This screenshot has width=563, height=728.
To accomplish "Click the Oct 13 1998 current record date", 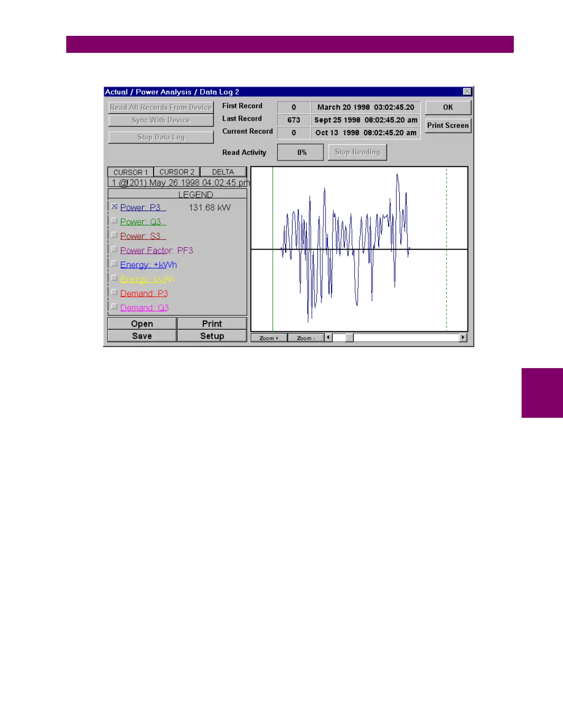I will coord(366,133).
